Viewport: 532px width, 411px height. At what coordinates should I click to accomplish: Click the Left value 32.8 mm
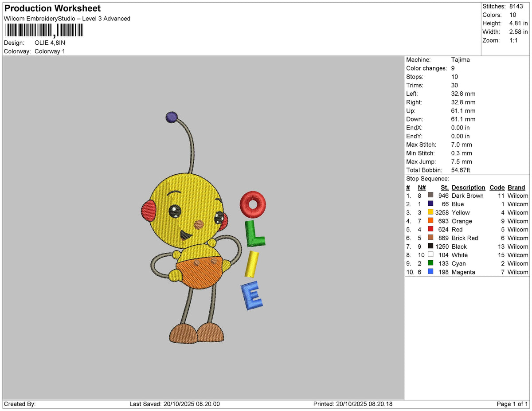[x=463, y=94]
